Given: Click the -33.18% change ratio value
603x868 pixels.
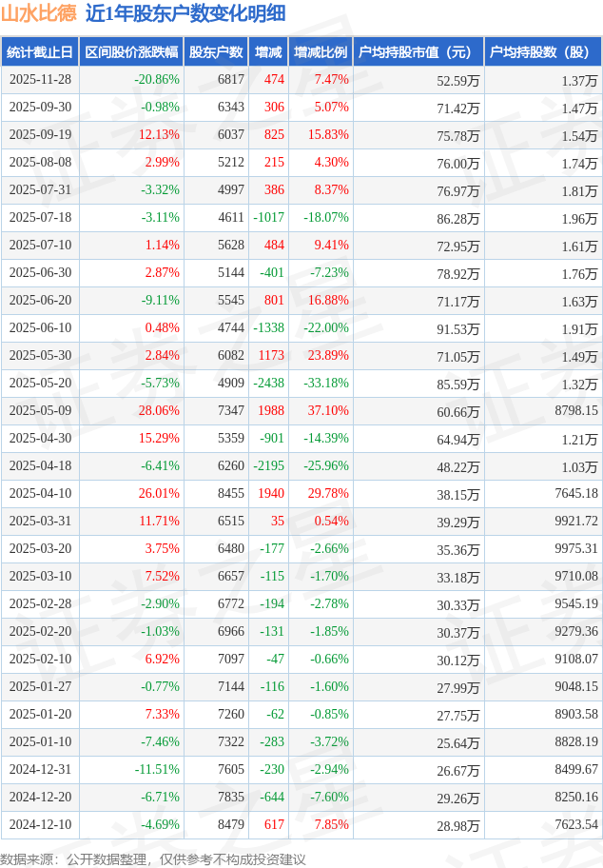Looking at the screenshot, I should click(x=325, y=384).
